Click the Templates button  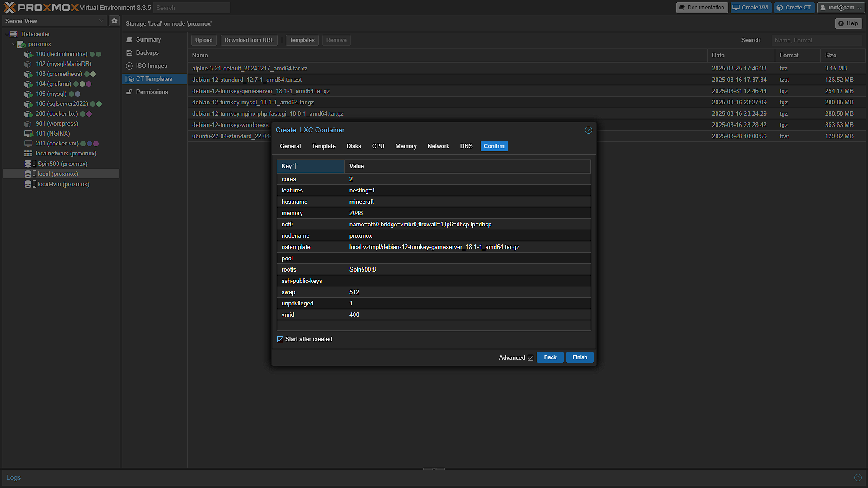[x=302, y=40]
